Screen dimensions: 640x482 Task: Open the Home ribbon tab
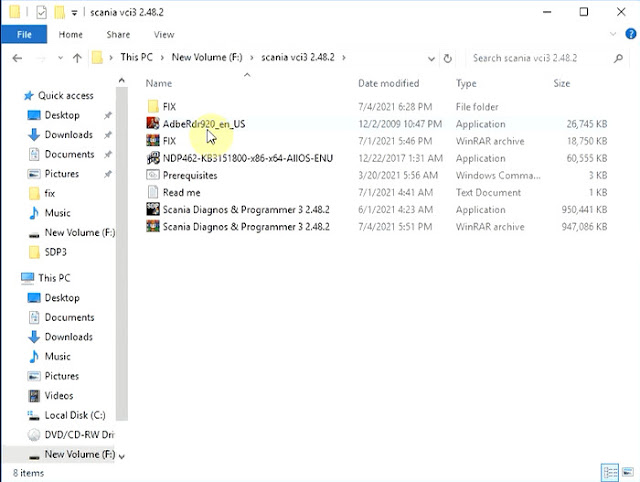click(x=70, y=35)
